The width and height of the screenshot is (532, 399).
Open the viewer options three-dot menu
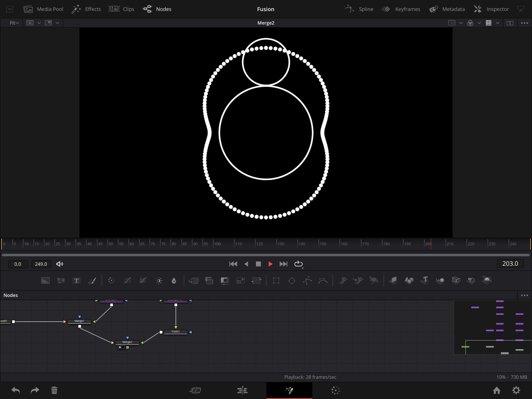coord(524,23)
